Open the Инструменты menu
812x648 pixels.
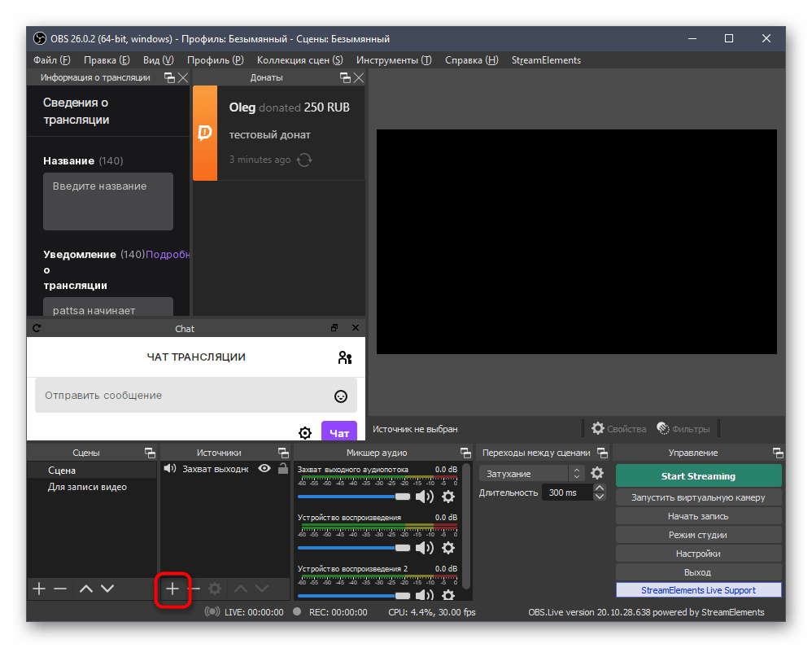pos(393,60)
